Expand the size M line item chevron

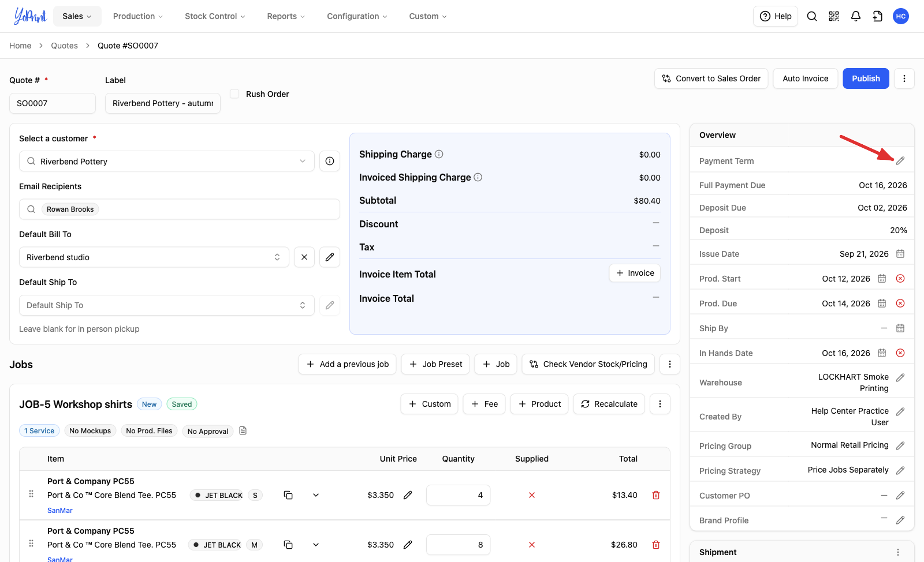coord(316,545)
